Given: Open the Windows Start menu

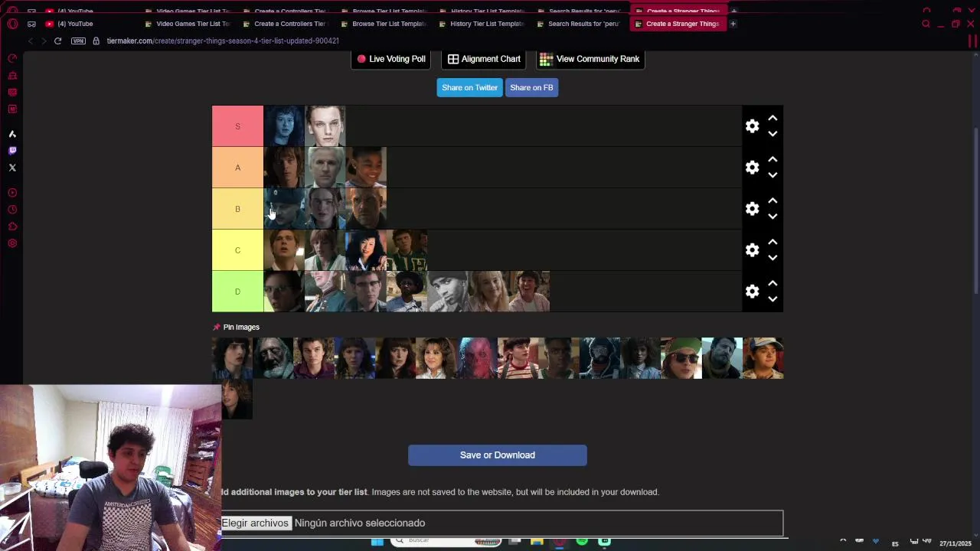Looking at the screenshot, I should (x=377, y=542).
